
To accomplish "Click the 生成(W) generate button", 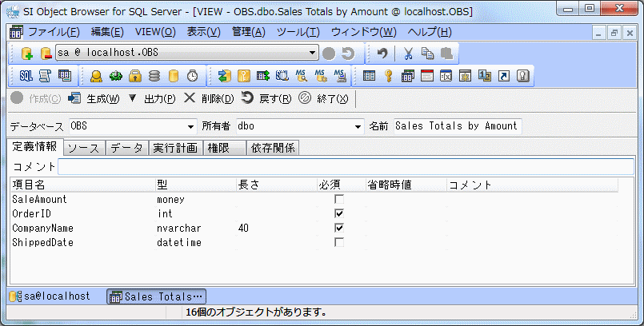I will (x=94, y=98).
